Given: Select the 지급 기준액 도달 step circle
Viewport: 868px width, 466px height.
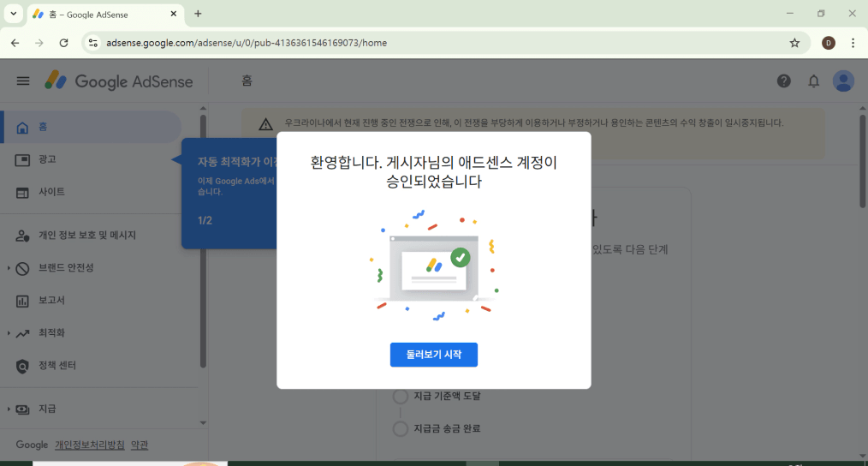Looking at the screenshot, I should click(401, 396).
